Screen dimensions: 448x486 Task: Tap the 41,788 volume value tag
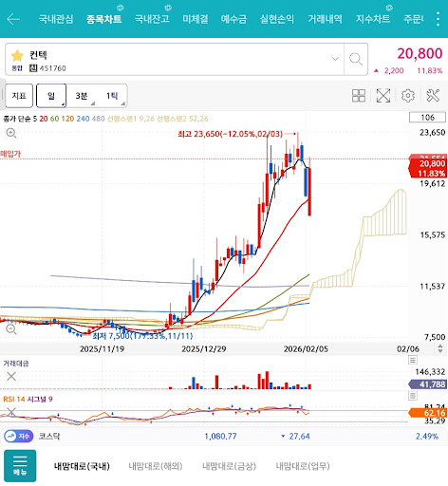coord(428,384)
